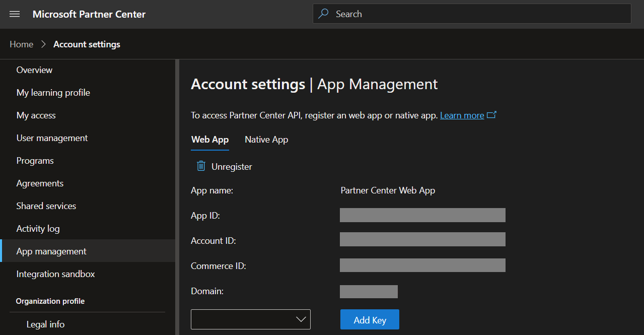Switch to the Native App tab
Image resolution: width=644 pixels, height=335 pixels.
(266, 140)
